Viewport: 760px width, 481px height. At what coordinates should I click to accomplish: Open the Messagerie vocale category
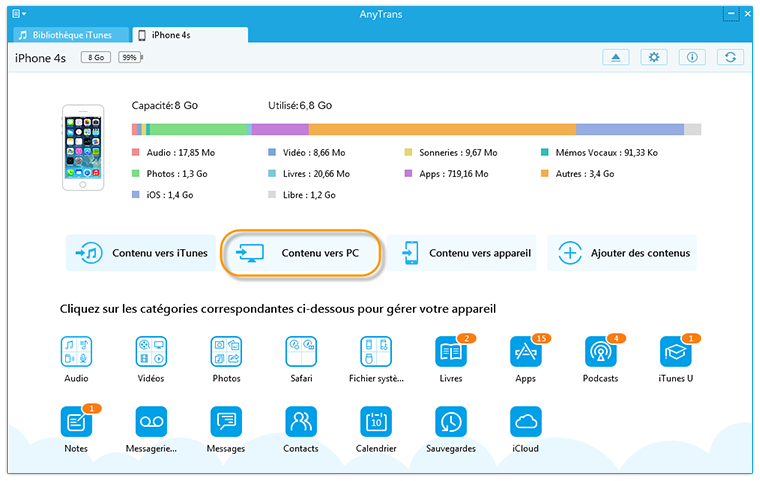pyautogui.click(x=151, y=422)
